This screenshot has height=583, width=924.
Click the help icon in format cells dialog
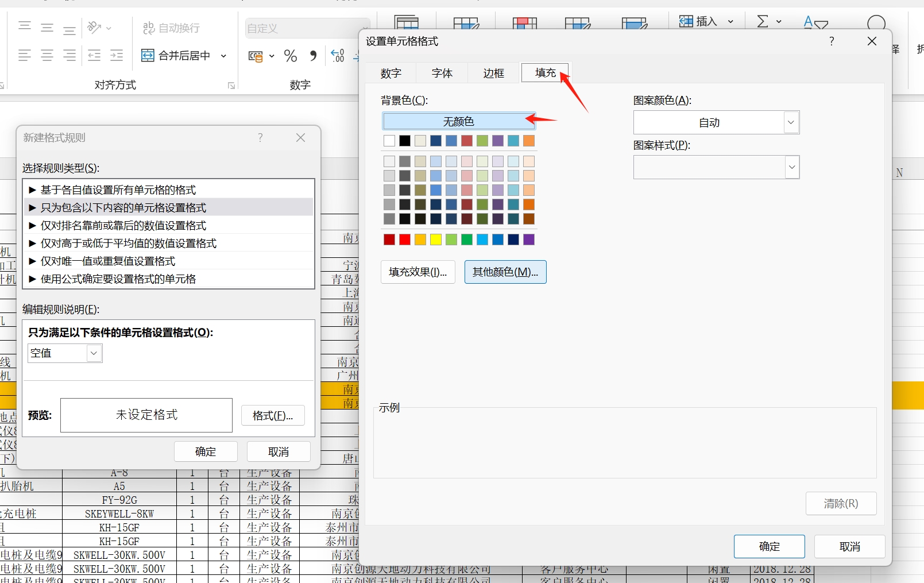pos(832,41)
